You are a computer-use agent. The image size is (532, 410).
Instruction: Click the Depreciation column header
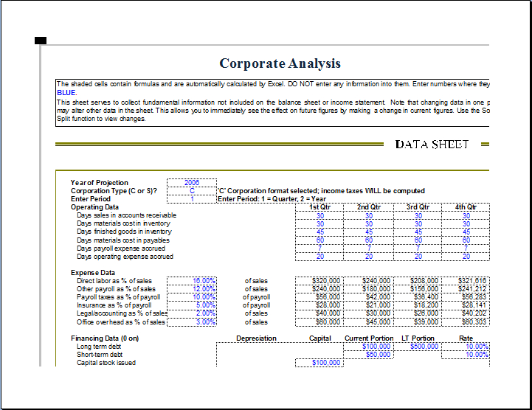(x=256, y=338)
